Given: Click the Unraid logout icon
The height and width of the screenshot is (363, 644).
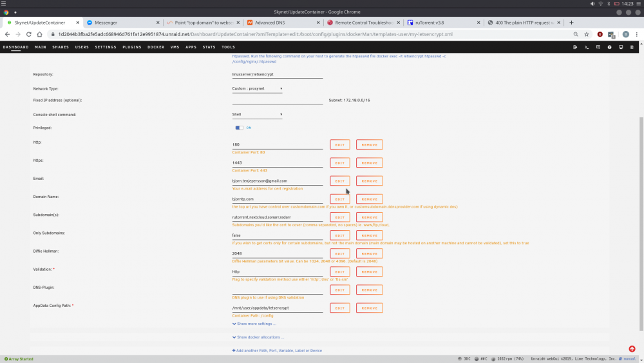Looking at the screenshot, I should (x=575, y=47).
